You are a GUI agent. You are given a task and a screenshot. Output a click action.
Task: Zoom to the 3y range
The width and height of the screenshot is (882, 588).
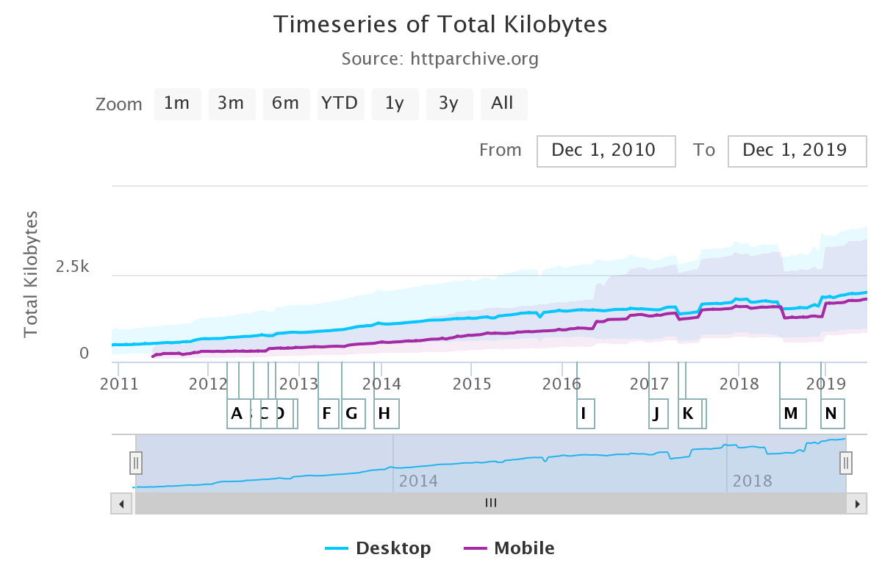pyautogui.click(x=449, y=104)
